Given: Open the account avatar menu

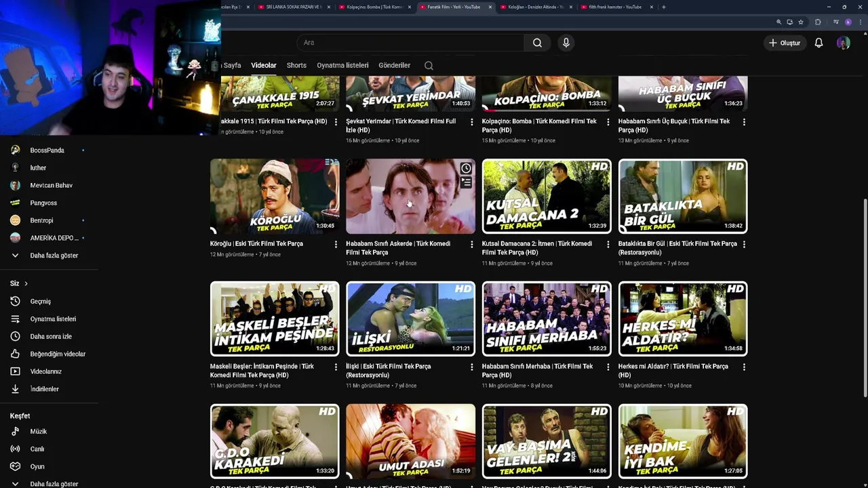Looking at the screenshot, I should (x=843, y=43).
